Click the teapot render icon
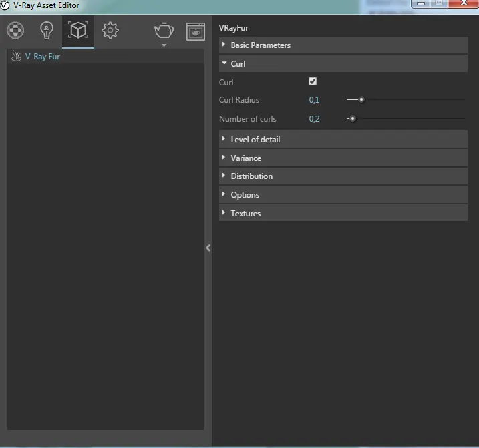Image resolution: width=479 pixels, height=448 pixels. click(164, 30)
